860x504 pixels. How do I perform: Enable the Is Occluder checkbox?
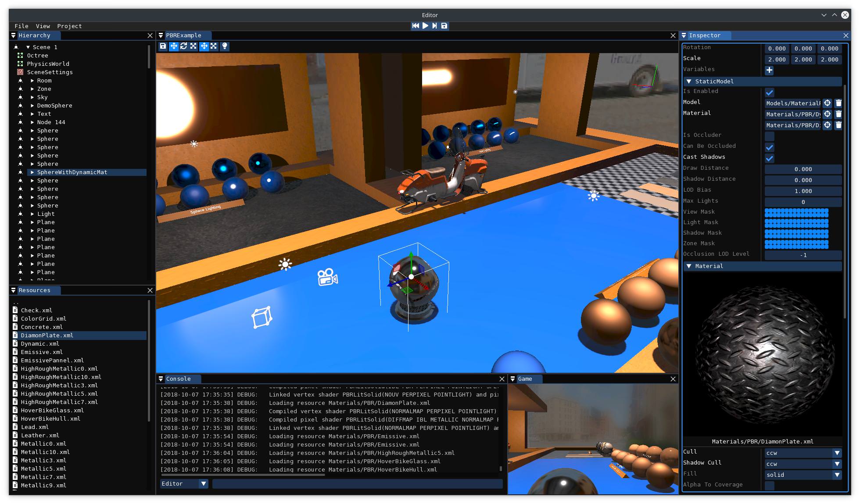coord(769,136)
